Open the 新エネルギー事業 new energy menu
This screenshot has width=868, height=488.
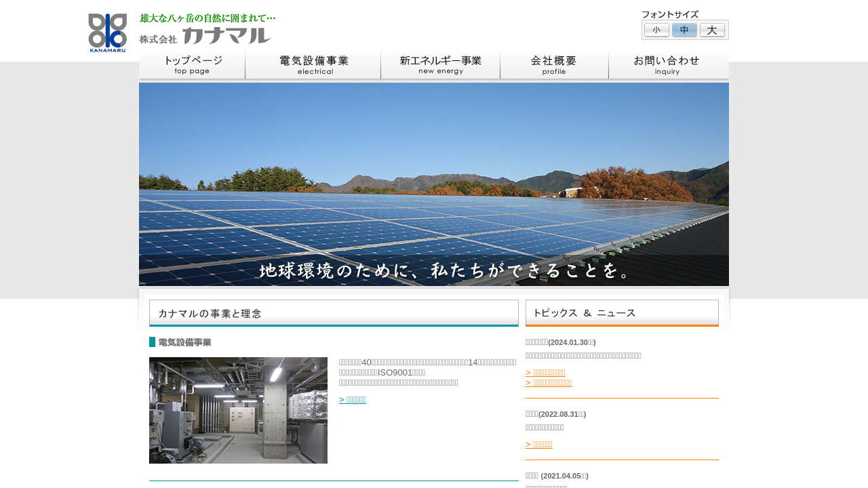tap(441, 64)
